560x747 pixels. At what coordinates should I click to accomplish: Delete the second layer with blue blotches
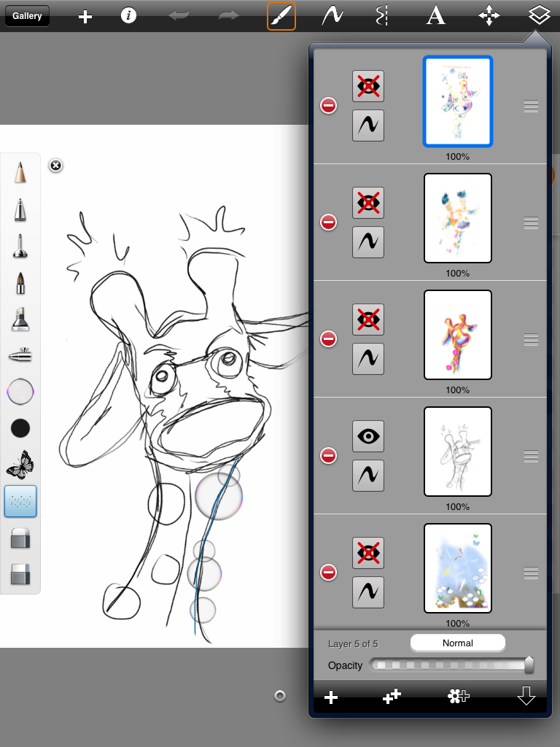[x=329, y=222]
